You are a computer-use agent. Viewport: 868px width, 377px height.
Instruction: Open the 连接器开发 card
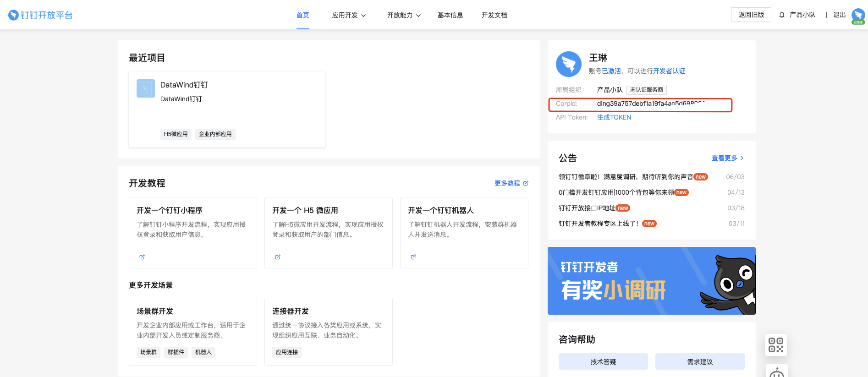329,332
